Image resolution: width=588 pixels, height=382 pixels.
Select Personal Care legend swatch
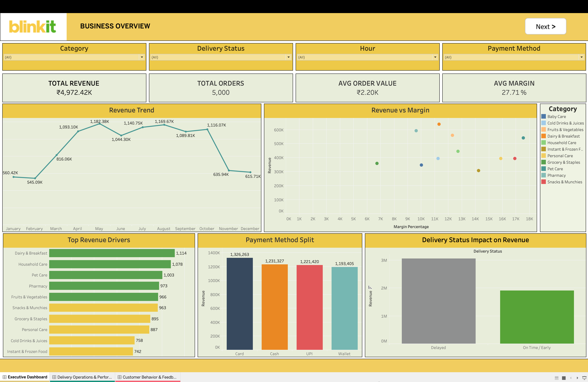pyautogui.click(x=544, y=156)
